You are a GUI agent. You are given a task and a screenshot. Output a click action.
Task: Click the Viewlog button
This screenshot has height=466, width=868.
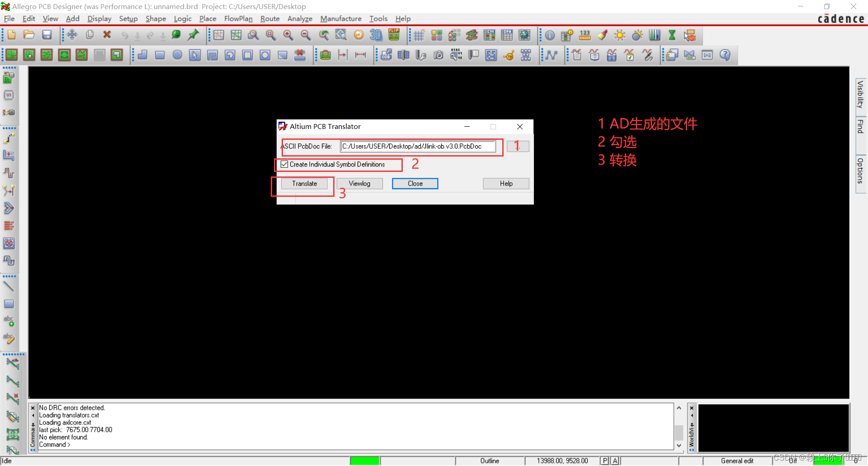click(359, 183)
